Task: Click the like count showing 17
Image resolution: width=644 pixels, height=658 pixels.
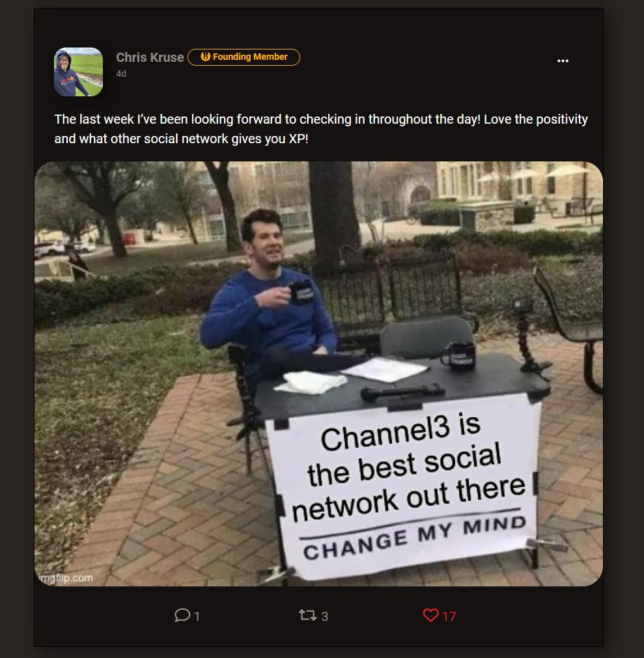Action: coord(449,616)
